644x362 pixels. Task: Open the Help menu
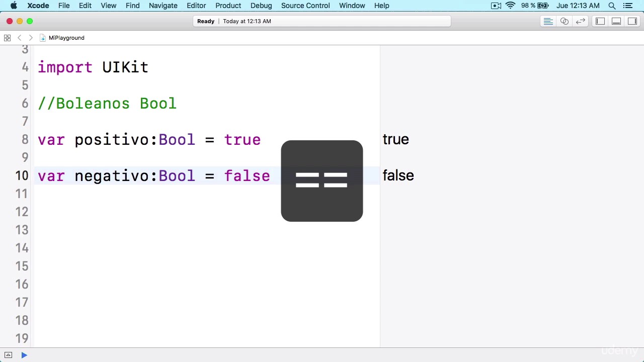[382, 6]
